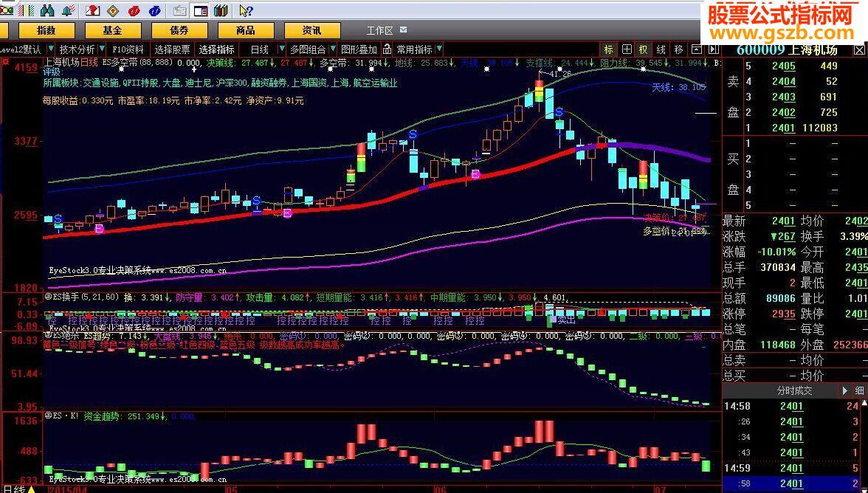
Task: Click the 移 move chart button
Action: click(679, 49)
